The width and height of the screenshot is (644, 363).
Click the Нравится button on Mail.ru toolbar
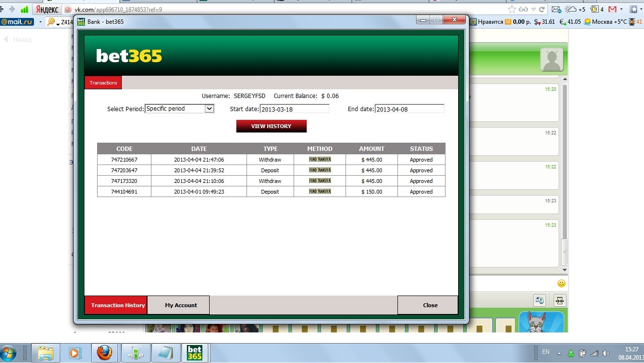(487, 22)
